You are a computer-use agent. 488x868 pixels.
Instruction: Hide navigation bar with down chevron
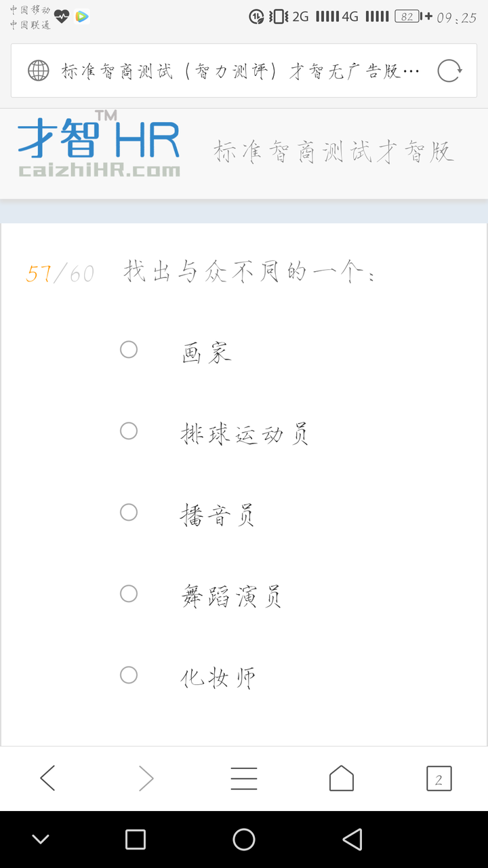pyautogui.click(x=41, y=840)
